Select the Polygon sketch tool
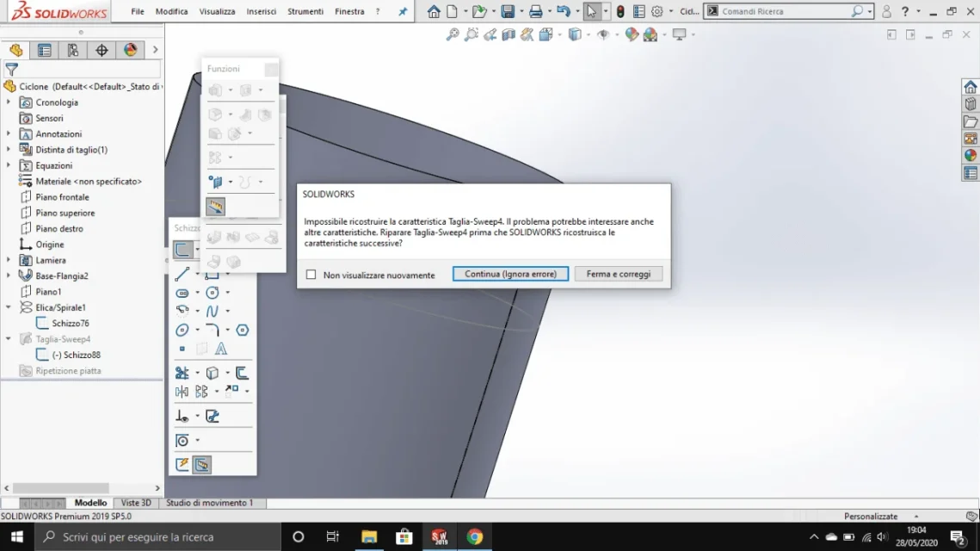Viewport: 980px width, 551px height. [x=243, y=330]
